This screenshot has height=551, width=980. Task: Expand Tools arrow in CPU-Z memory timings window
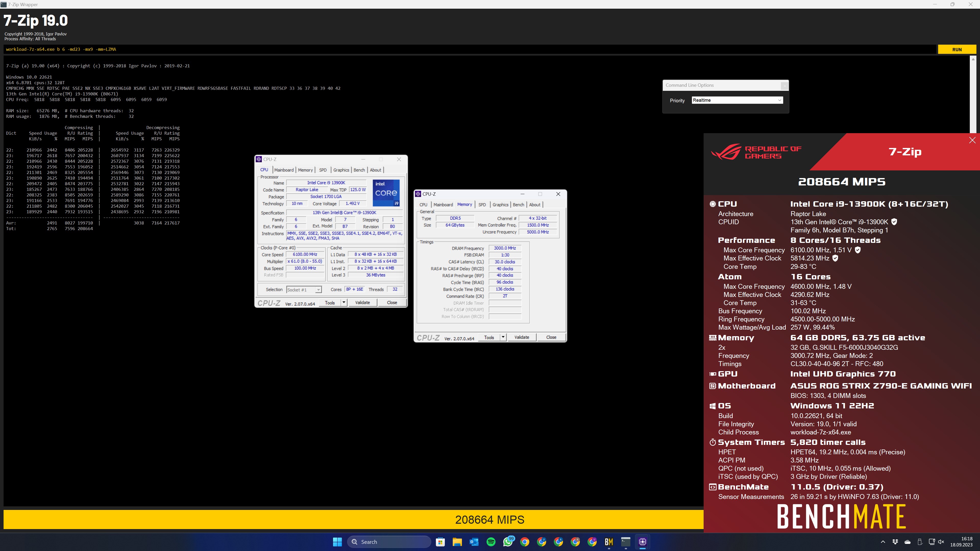pyautogui.click(x=503, y=337)
